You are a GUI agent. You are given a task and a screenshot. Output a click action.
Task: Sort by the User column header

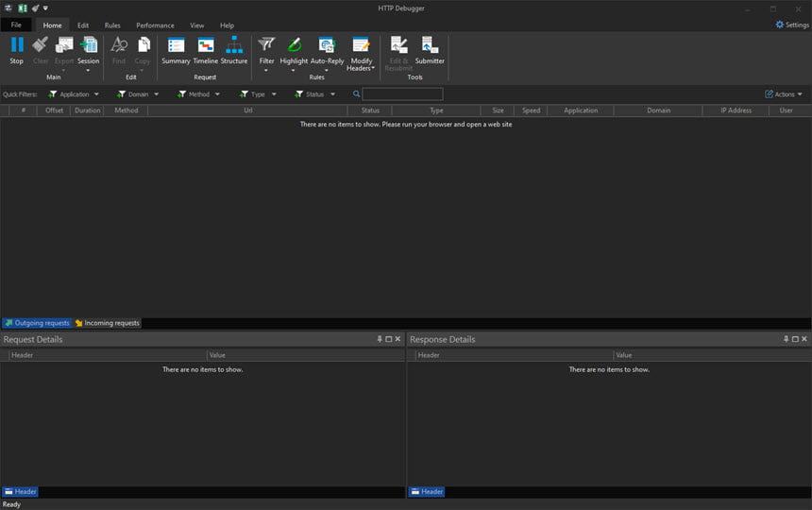[786, 110]
